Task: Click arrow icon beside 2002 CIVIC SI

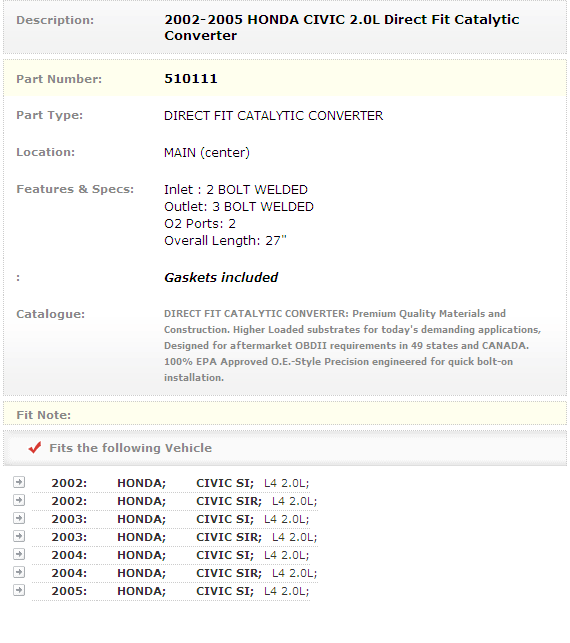Action: coord(19,482)
